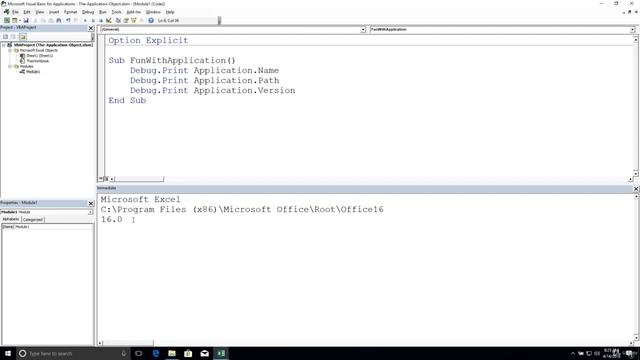Click the code pane horizontal scrollbar
The image size is (640, 360).
pyautogui.click(x=139, y=179)
